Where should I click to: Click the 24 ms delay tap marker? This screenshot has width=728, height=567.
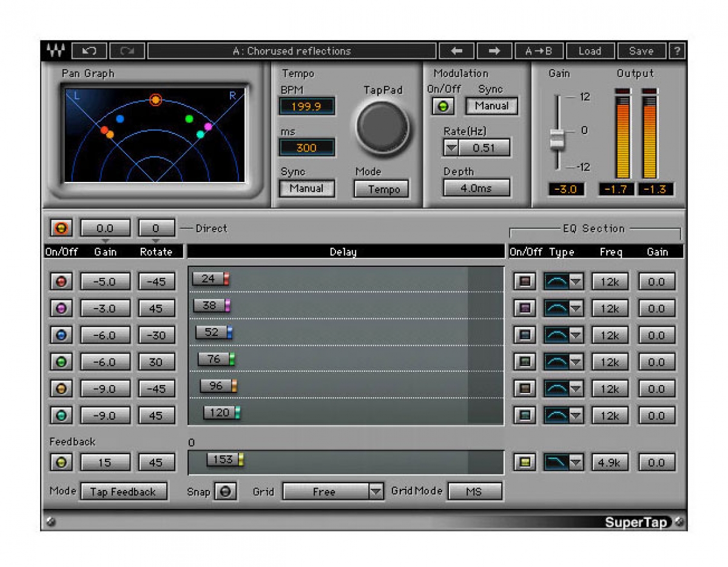click(x=211, y=279)
